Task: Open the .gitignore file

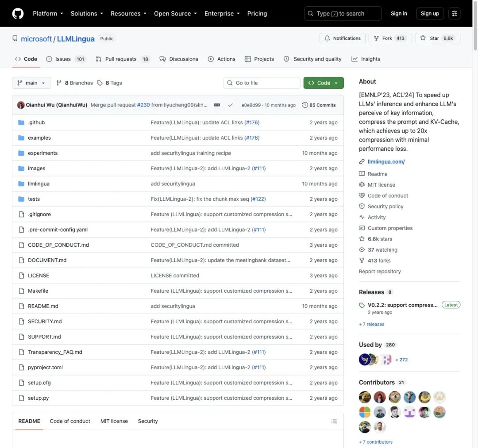Action: [x=39, y=214]
